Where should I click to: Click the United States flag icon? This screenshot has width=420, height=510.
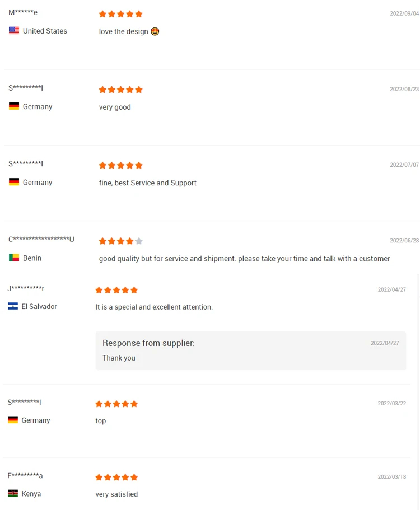click(x=14, y=31)
